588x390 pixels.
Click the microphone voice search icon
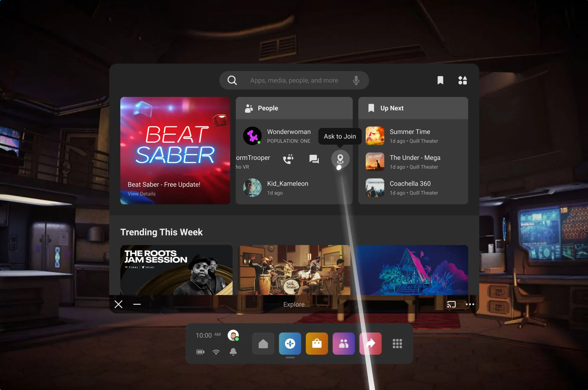click(x=356, y=80)
